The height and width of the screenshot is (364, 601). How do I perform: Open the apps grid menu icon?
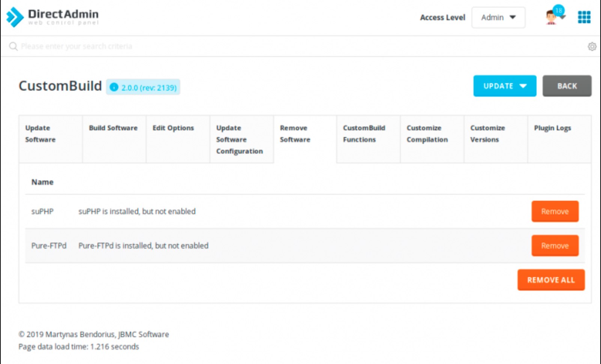[x=584, y=17]
